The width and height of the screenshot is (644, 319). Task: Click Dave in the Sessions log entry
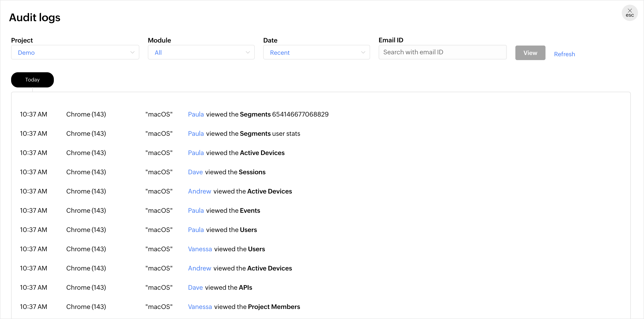click(x=195, y=172)
